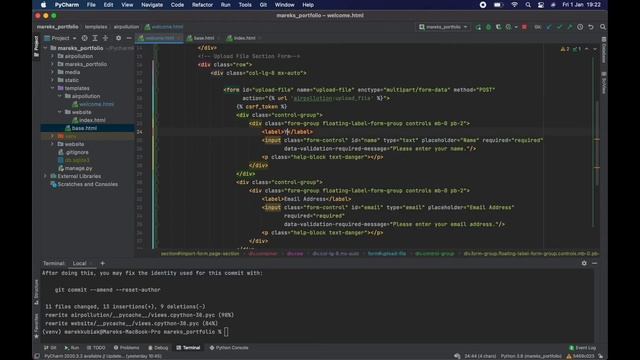640x360 pixels.
Task: Toggle the SciView right side panel button
Action: [604, 83]
